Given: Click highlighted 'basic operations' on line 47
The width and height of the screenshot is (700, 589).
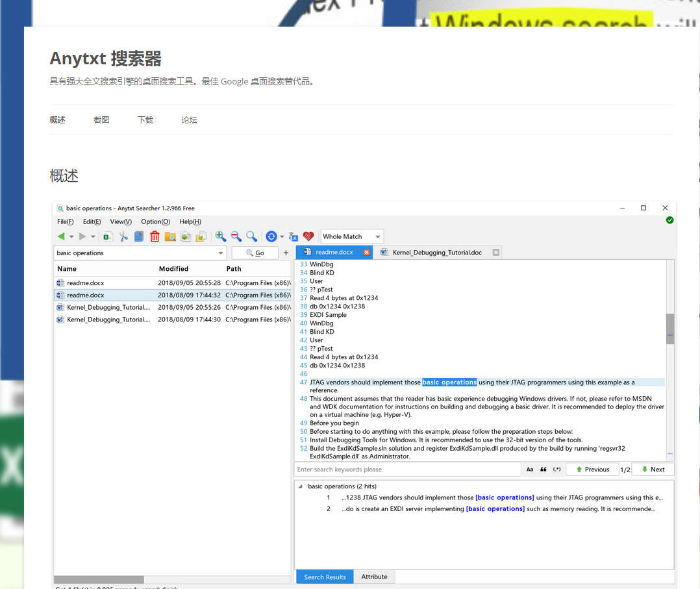Looking at the screenshot, I should point(449,382).
